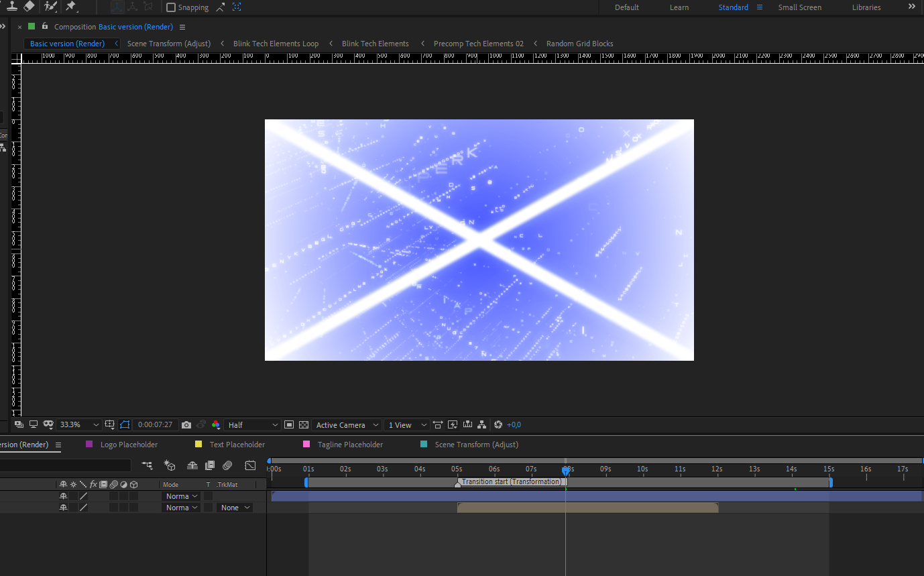Enable Motion Blur for all layers
Image resolution: width=924 pixels, height=576 pixels.
click(228, 465)
